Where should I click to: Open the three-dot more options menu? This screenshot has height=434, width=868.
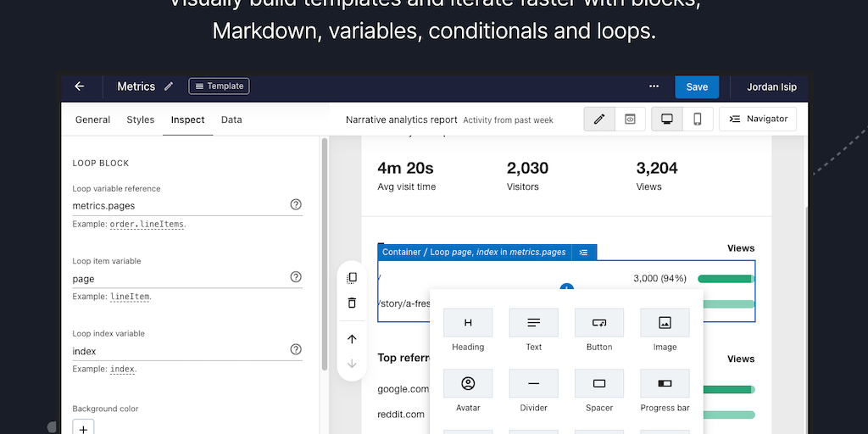click(654, 86)
